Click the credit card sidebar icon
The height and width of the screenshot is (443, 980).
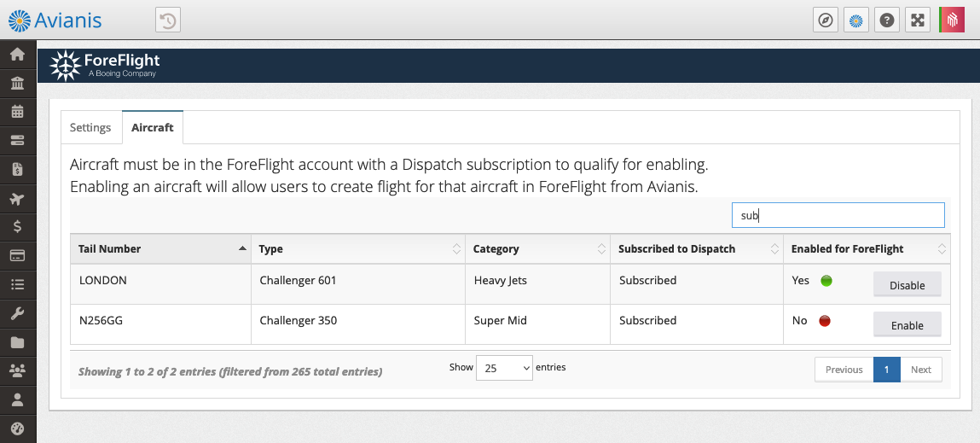(18, 255)
